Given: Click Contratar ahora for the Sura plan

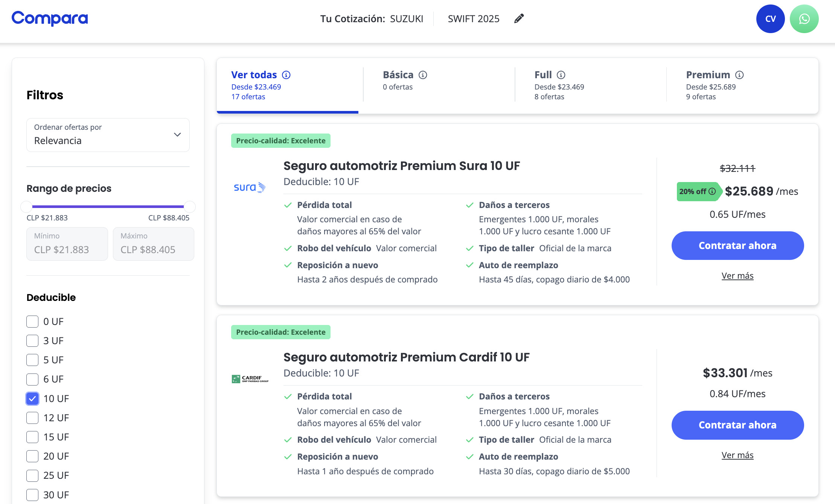Looking at the screenshot, I should 737,246.
